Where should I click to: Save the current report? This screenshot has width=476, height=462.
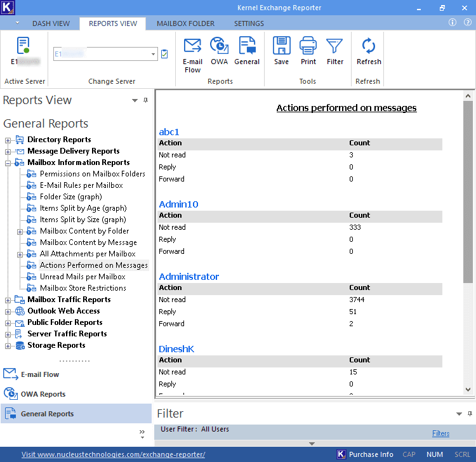[x=281, y=51]
